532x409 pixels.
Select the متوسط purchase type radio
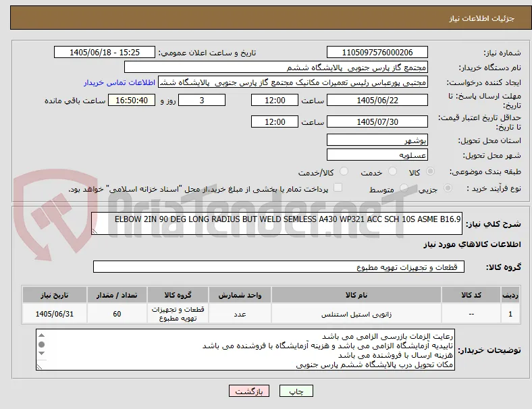point(404,188)
